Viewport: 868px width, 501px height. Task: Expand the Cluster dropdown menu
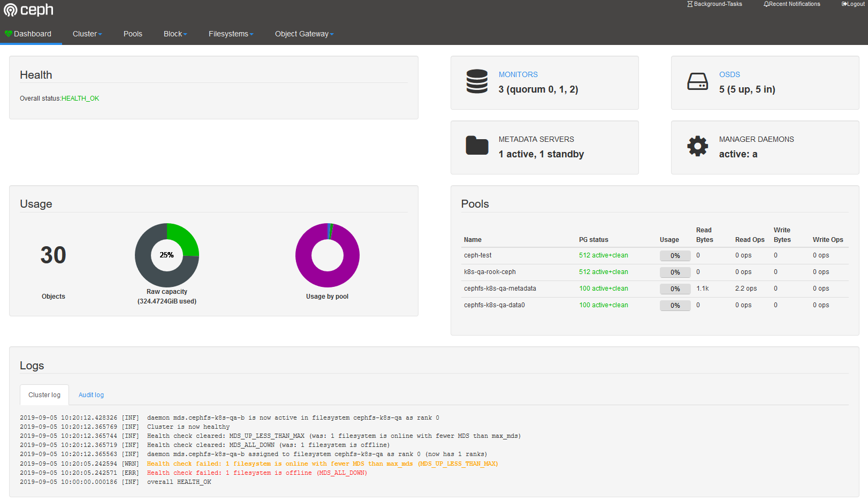[x=87, y=34]
